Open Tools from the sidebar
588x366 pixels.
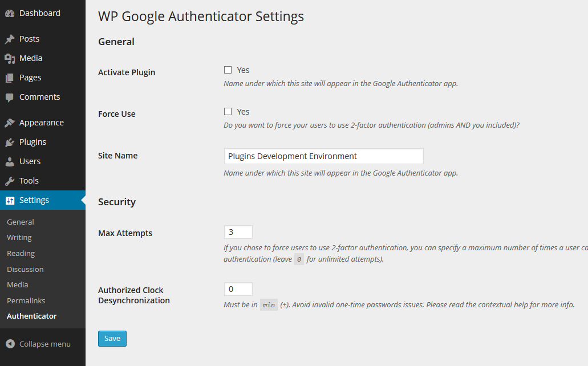pos(29,181)
